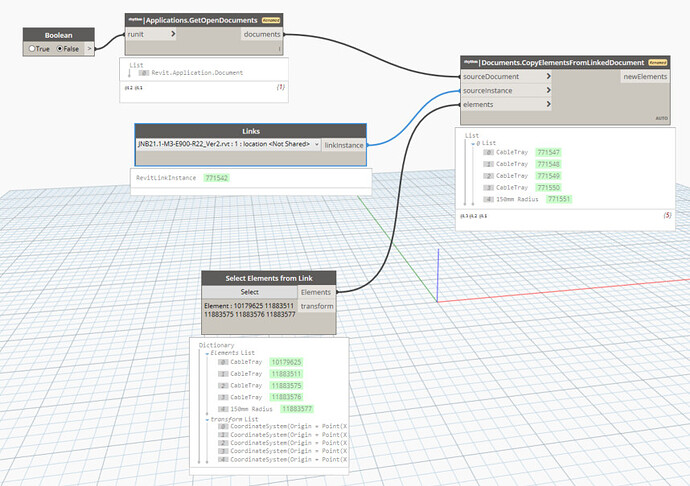
Task: Click the Elements output port
Action: 316,292
